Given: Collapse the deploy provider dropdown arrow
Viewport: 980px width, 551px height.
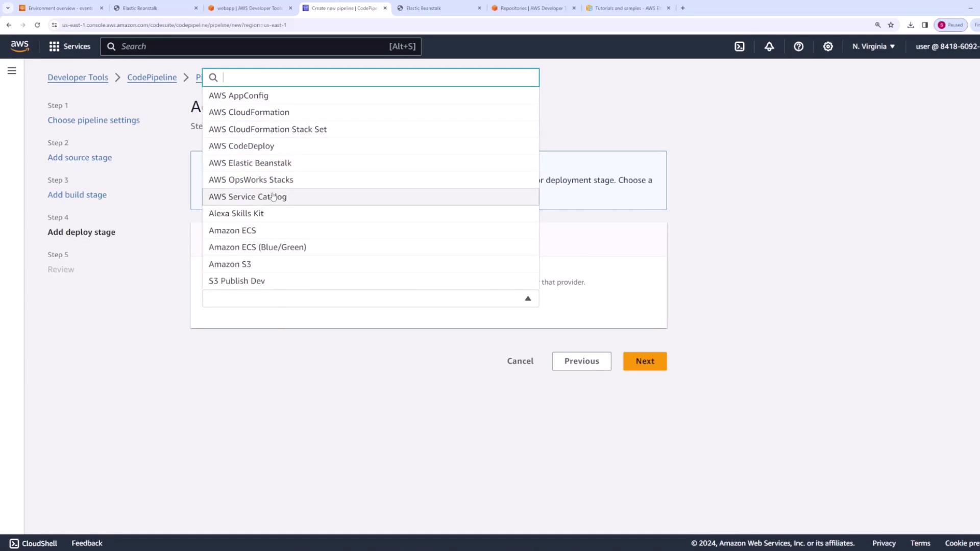Looking at the screenshot, I should click(x=528, y=298).
